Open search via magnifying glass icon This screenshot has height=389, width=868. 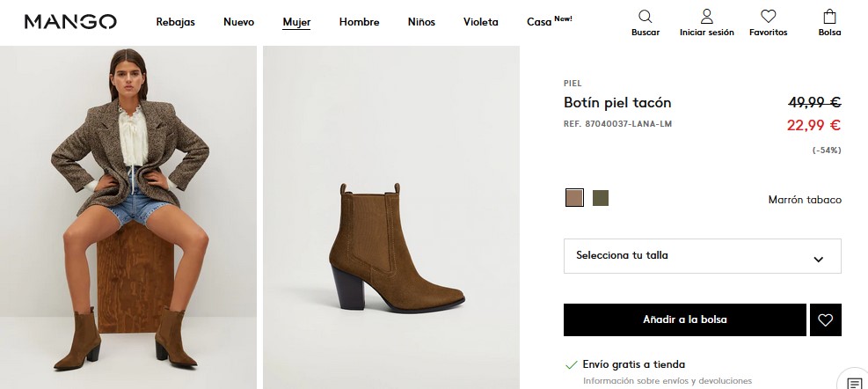pyautogui.click(x=646, y=17)
